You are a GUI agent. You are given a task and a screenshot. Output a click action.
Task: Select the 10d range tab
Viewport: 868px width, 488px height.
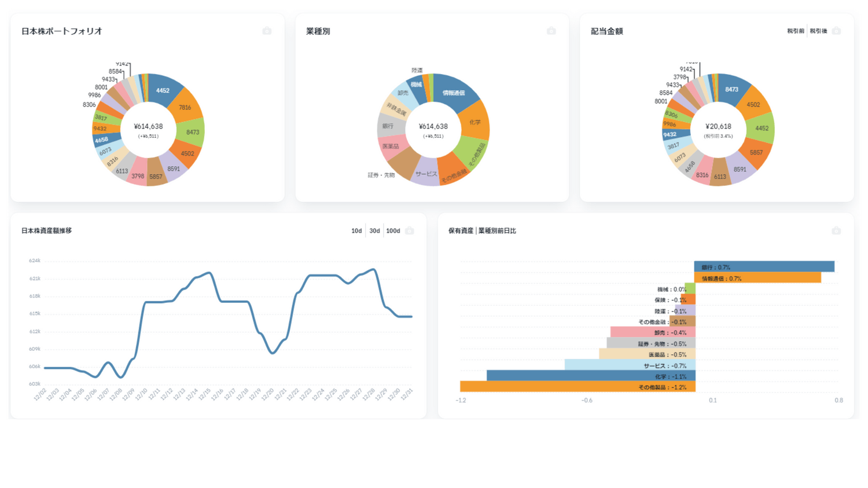[356, 230]
